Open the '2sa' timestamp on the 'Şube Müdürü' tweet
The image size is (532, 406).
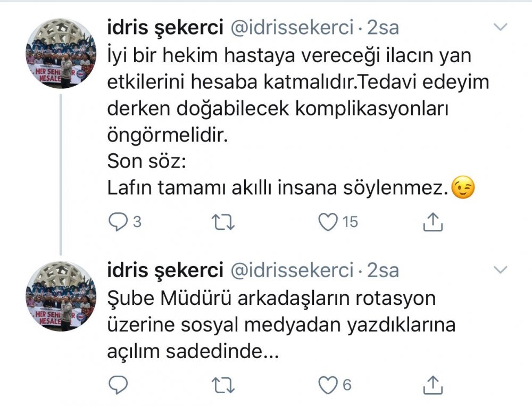(383, 270)
